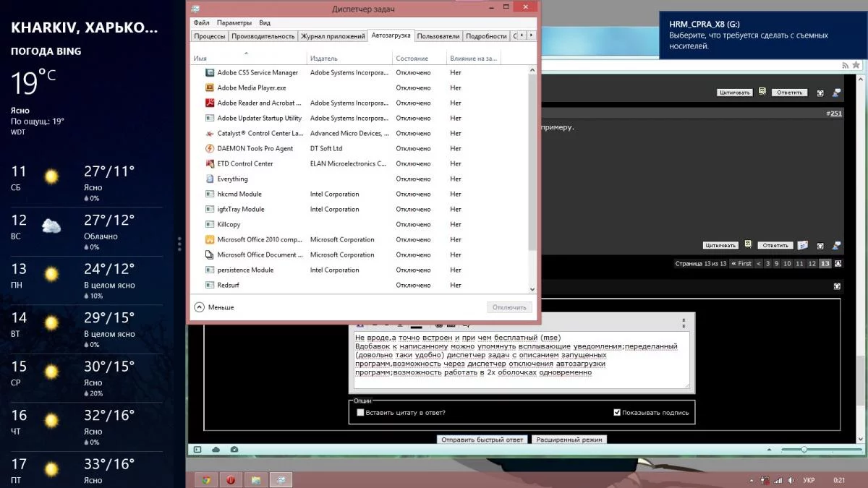Show hidden tray icons arrow
The width and height of the screenshot is (868, 488).
click(x=753, y=480)
